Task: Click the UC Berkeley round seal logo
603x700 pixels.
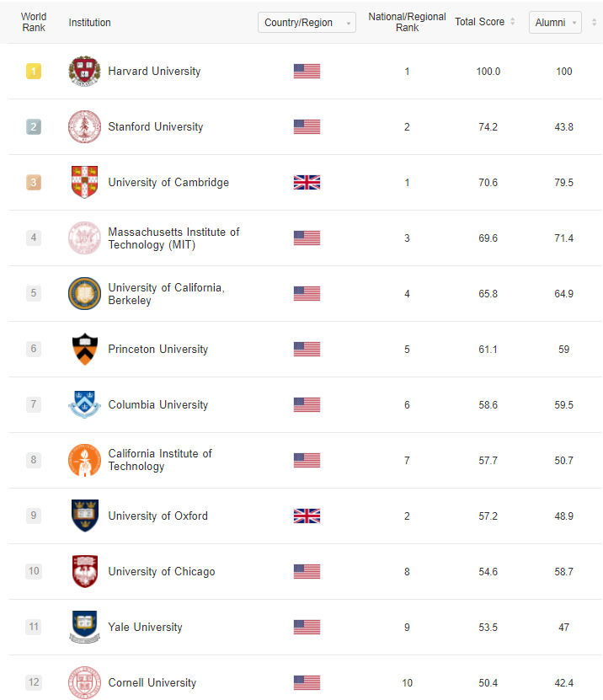Action: [x=84, y=293]
